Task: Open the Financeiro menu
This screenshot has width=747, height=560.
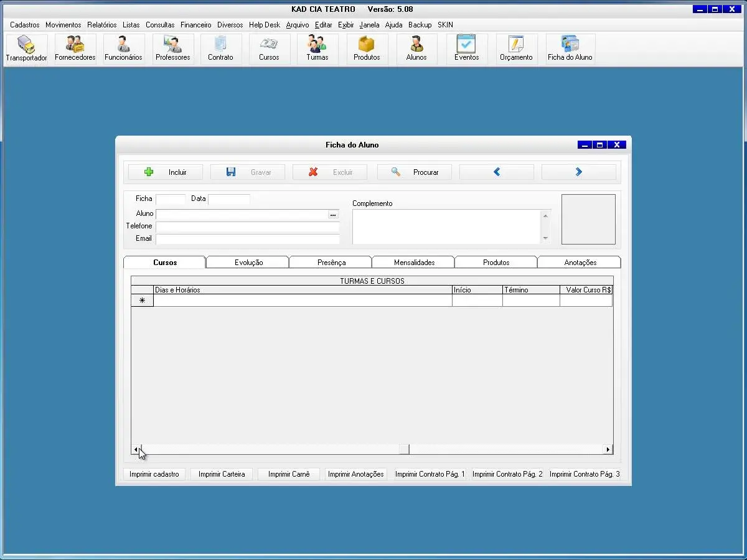Action: click(195, 25)
